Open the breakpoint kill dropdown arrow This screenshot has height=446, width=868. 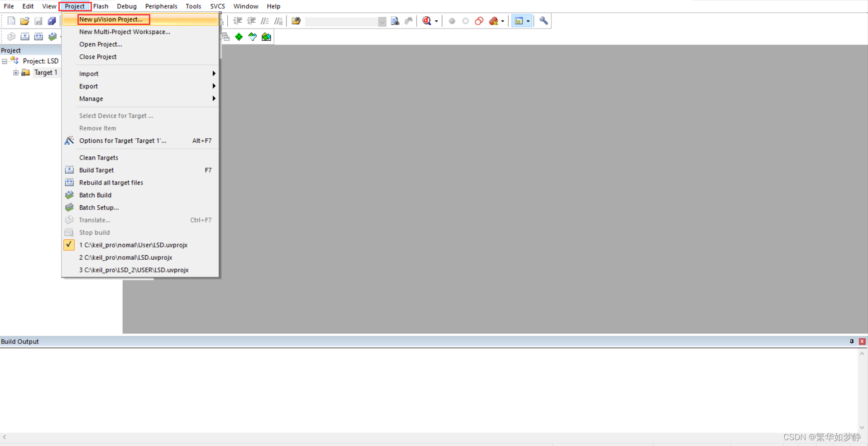click(503, 21)
